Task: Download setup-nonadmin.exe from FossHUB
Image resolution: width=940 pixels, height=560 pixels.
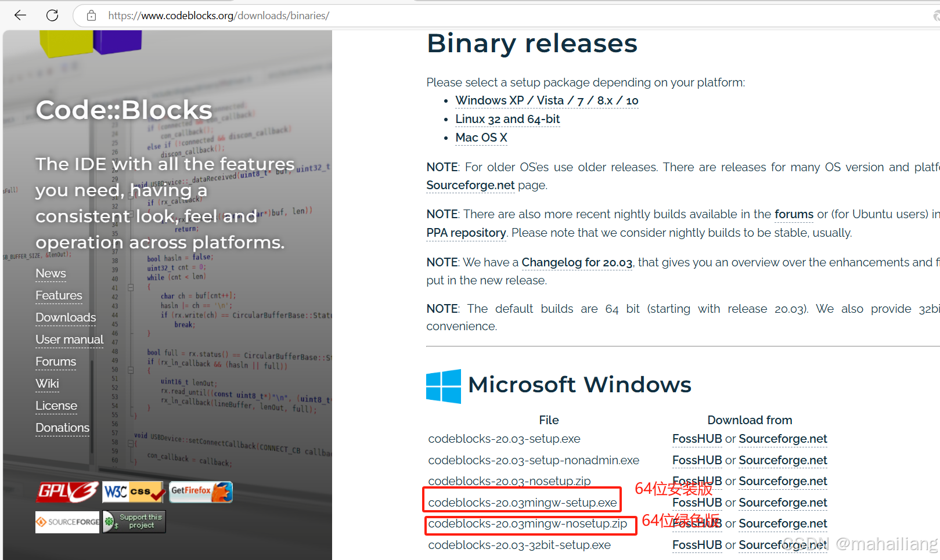Action: 697,460
